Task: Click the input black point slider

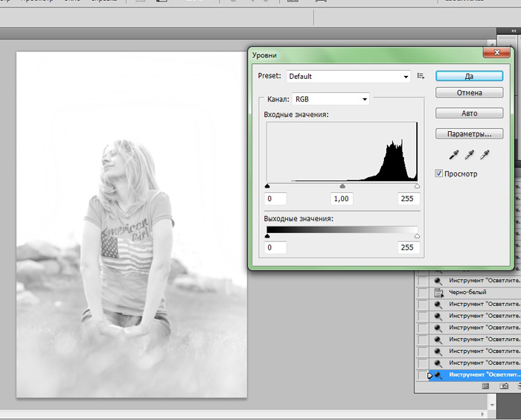Action: tap(267, 186)
